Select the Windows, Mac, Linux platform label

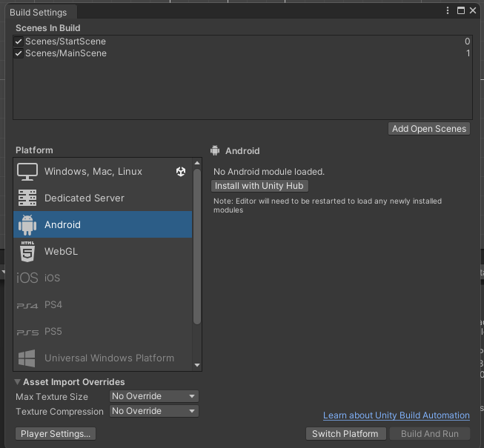pos(93,172)
